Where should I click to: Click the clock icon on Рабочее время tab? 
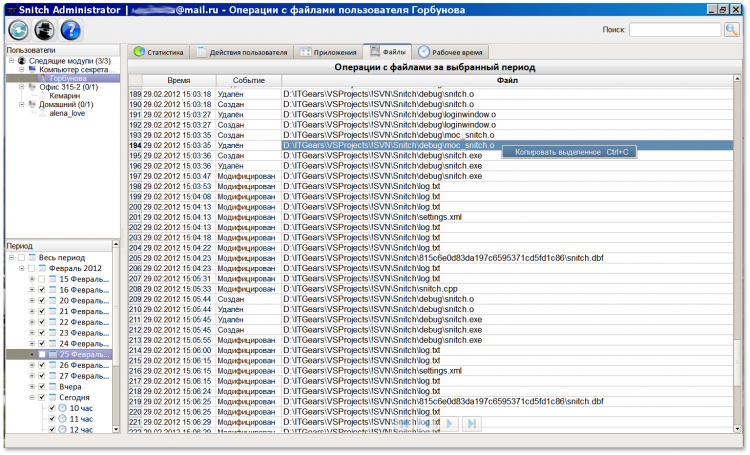coord(424,52)
